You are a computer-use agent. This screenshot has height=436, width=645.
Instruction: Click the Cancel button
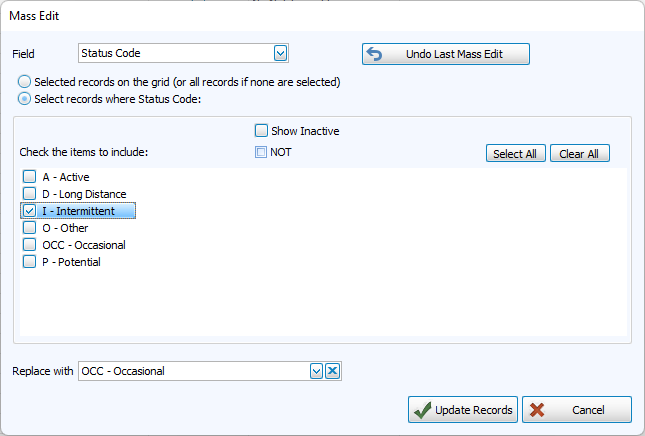pos(576,410)
